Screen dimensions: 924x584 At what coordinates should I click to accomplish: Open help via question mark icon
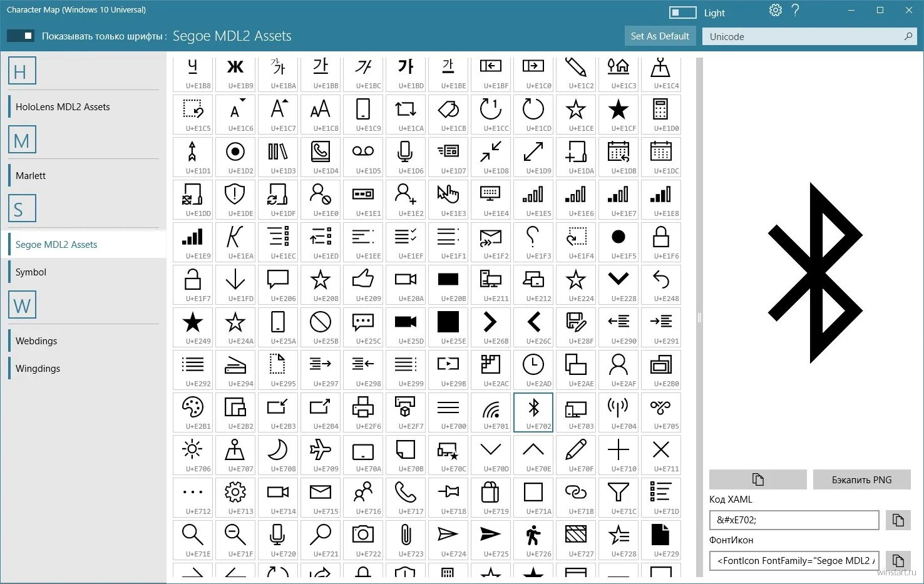tap(795, 10)
